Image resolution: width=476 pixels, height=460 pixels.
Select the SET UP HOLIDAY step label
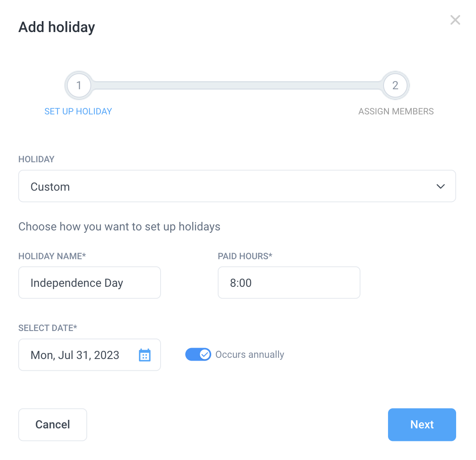coord(78,111)
